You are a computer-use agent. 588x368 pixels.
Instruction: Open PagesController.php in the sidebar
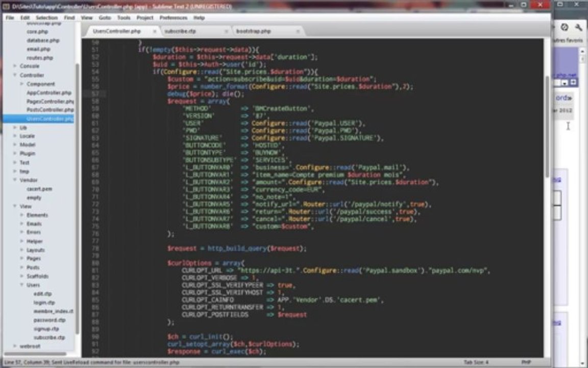[50, 101]
